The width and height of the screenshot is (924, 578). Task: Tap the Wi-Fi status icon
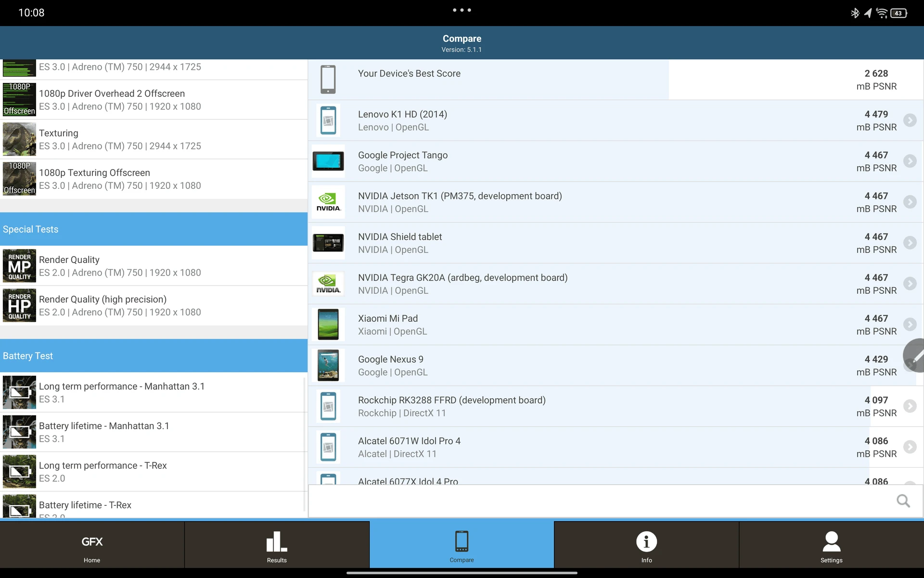(x=882, y=13)
